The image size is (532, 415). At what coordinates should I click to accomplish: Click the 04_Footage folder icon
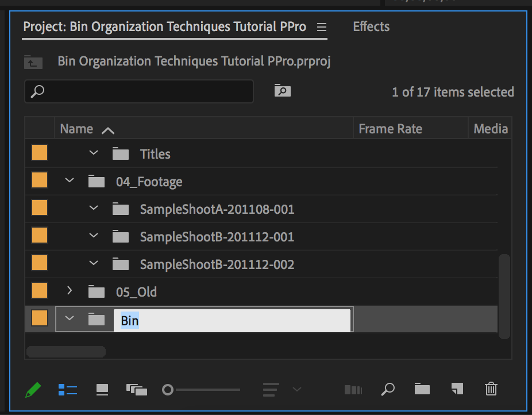(x=97, y=181)
